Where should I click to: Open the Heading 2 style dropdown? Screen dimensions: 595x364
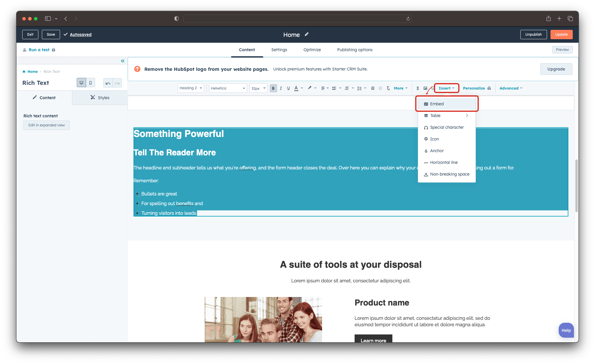click(190, 88)
